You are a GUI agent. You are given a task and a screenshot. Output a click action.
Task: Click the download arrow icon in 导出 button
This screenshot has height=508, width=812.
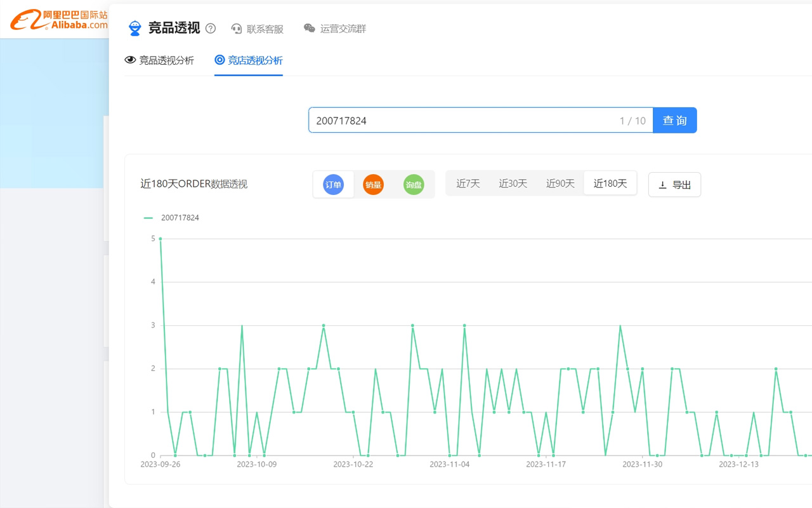662,184
